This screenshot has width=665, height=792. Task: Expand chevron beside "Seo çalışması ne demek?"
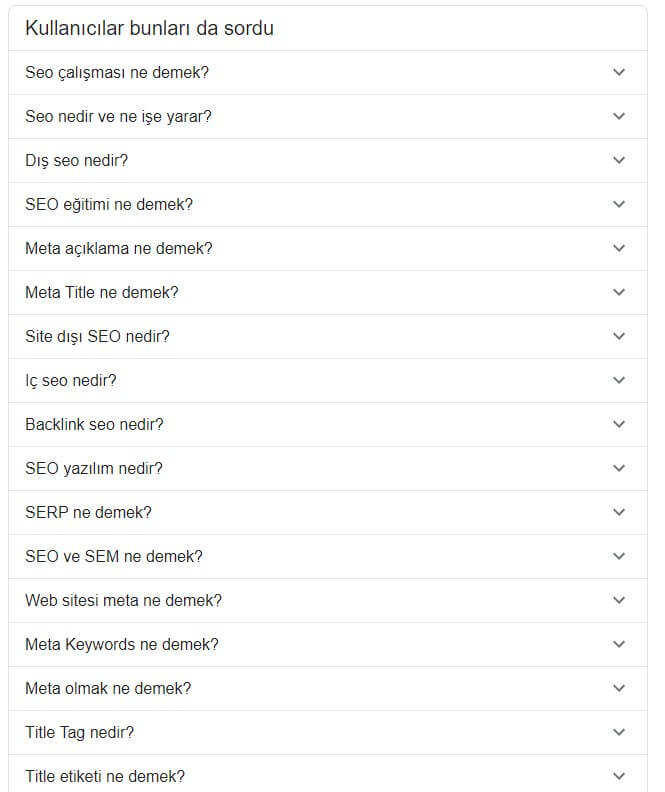point(619,72)
